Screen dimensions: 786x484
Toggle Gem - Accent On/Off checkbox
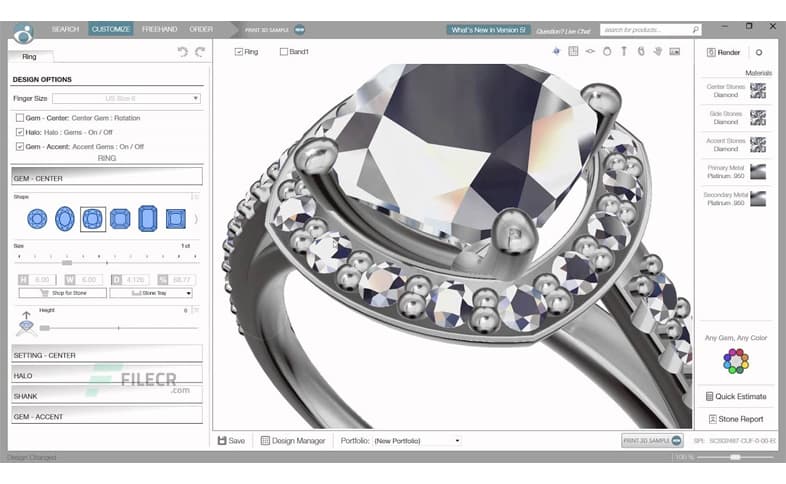20,146
